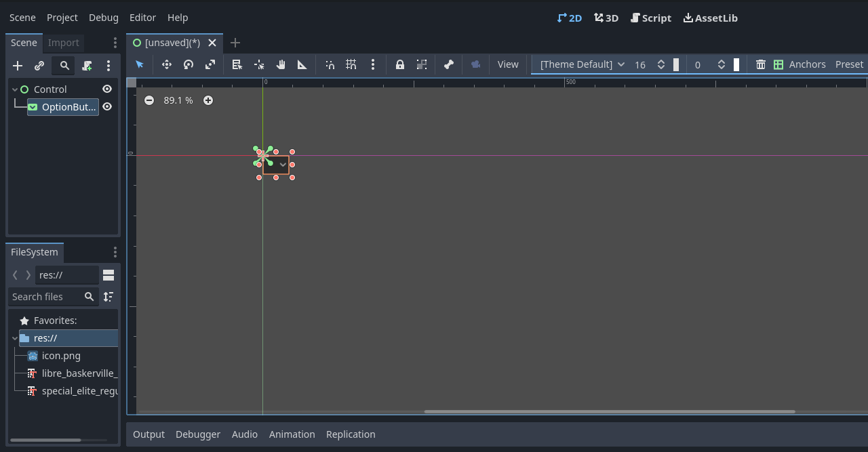Image resolution: width=868 pixels, height=452 pixels.
Task: Lock the selected node
Action: pyautogui.click(x=400, y=64)
